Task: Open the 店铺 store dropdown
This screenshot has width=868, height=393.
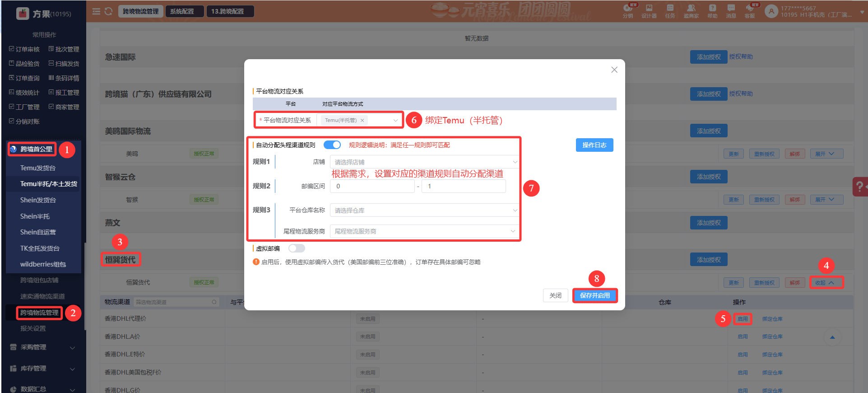Action: pos(423,162)
